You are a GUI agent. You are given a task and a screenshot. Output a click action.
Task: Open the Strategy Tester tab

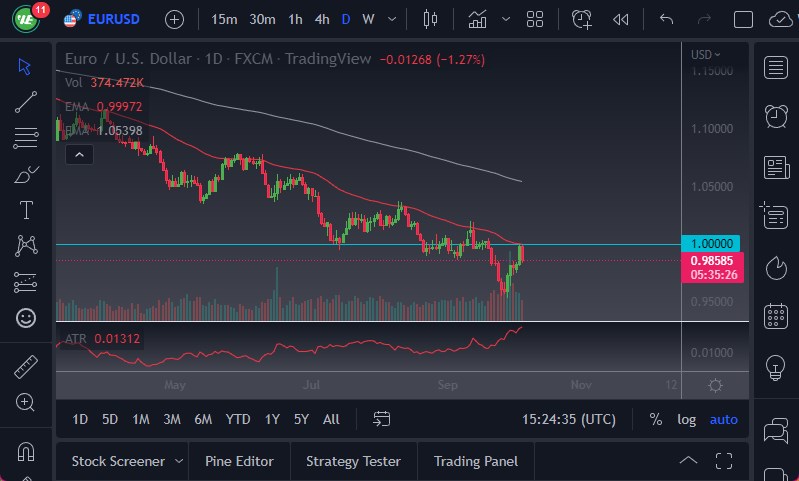tap(353, 461)
